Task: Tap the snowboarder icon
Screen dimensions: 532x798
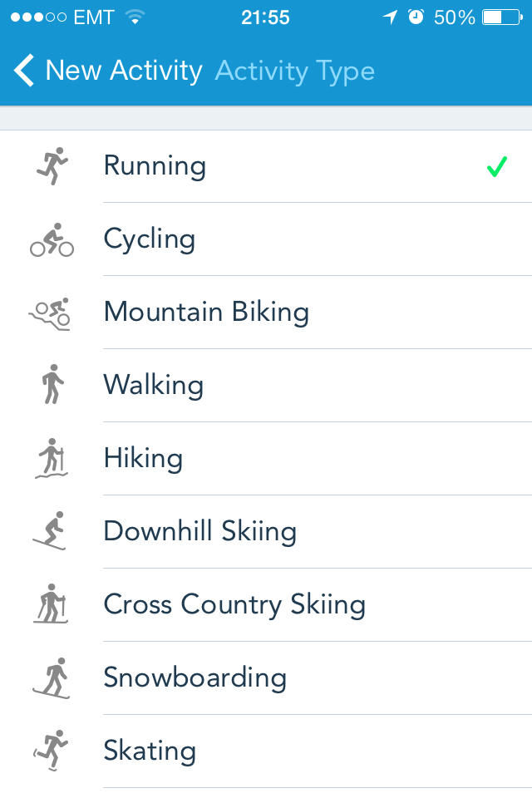Action: (52, 677)
